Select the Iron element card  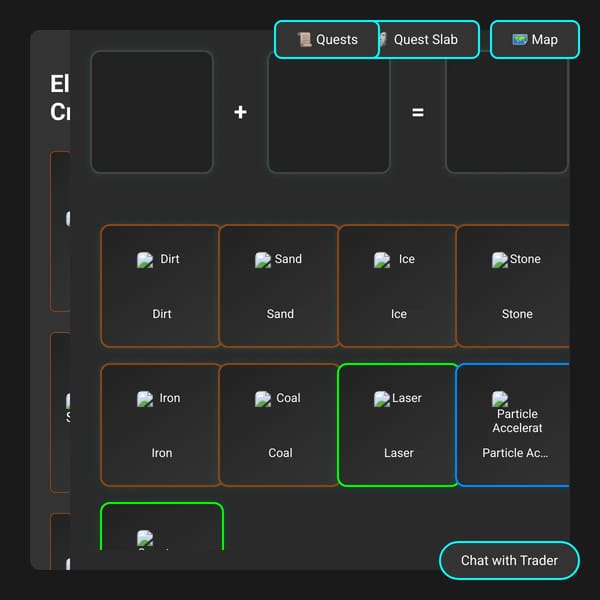tap(161, 425)
